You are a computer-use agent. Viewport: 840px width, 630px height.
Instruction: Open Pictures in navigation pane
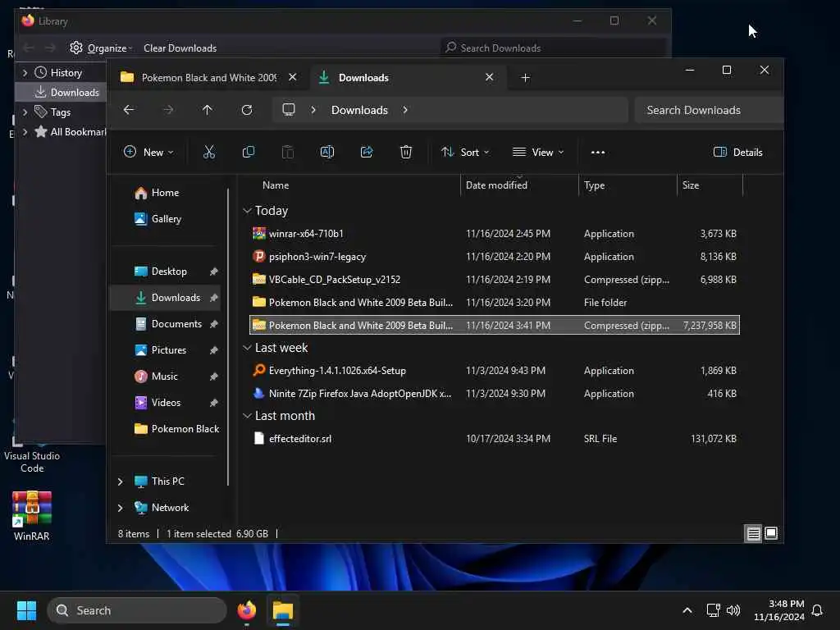pyautogui.click(x=169, y=349)
